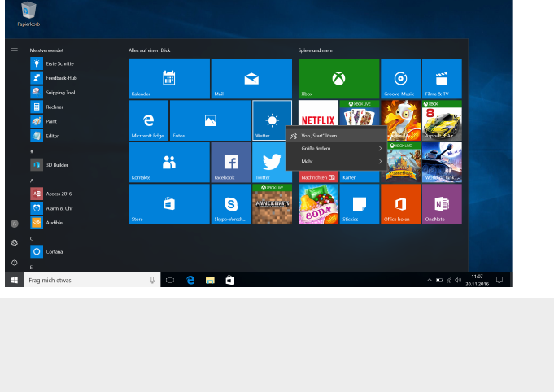Open the network status icon
554x392 pixels.
coord(449,280)
